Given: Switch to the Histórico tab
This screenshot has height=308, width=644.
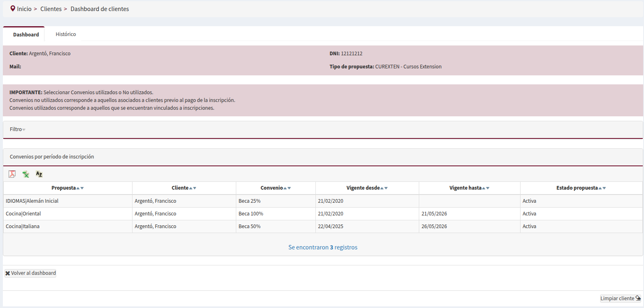Looking at the screenshot, I should point(66,34).
